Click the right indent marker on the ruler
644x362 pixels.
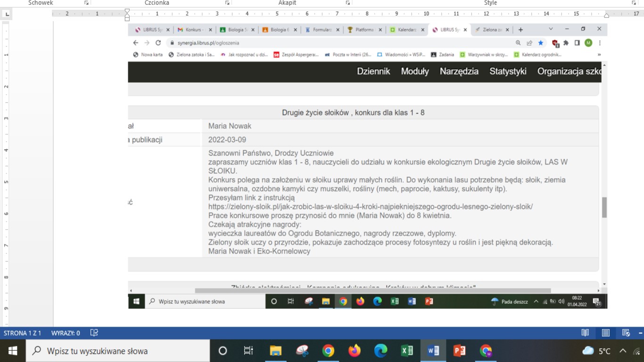pos(606,16)
